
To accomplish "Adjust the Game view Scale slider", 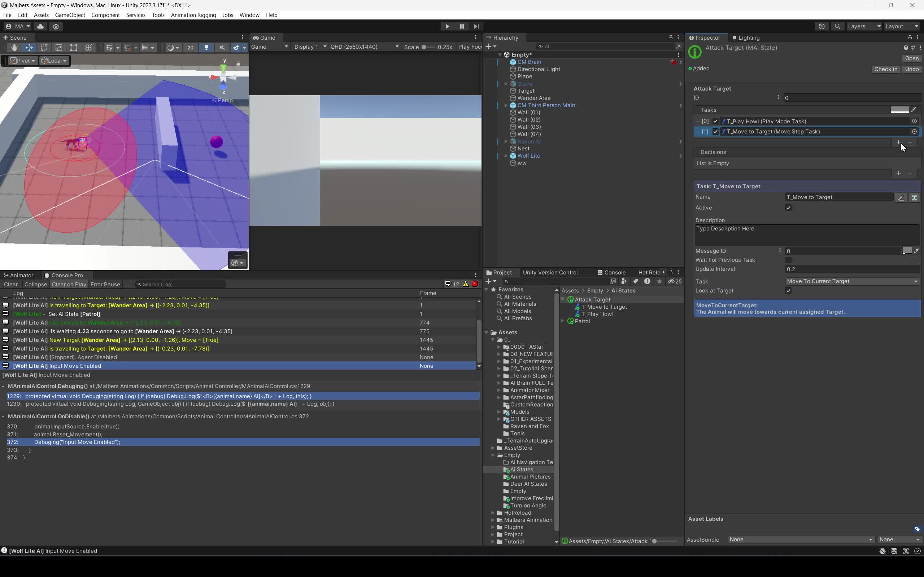I will [x=424, y=47].
